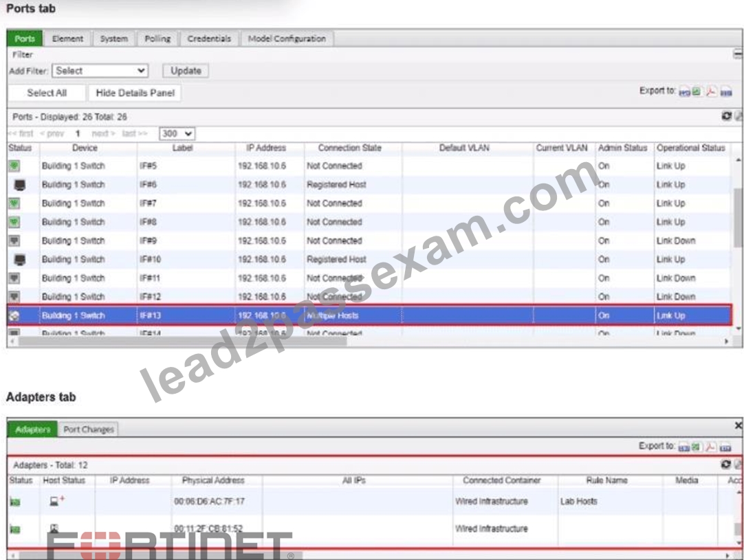744x560 pixels.
Task: Go to last page link
Action: point(135,134)
